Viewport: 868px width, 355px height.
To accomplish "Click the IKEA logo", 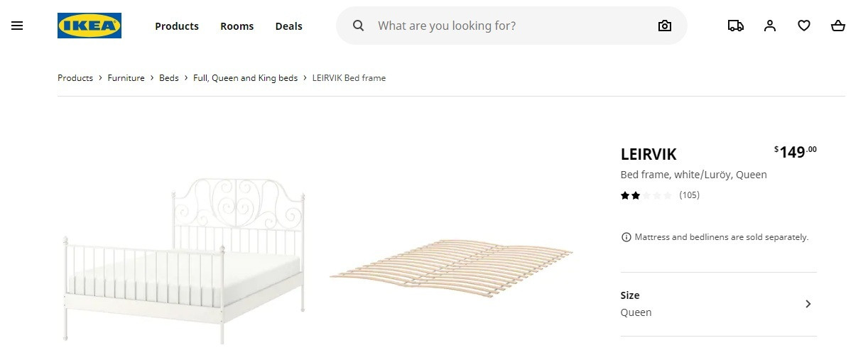I will point(89,26).
